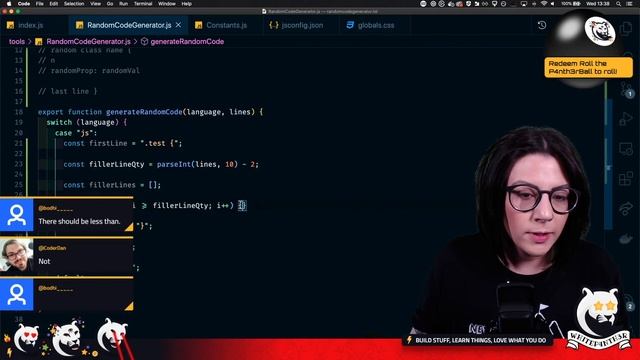Open the Selection menu
The height and width of the screenshot is (360, 640).
coord(74,4)
